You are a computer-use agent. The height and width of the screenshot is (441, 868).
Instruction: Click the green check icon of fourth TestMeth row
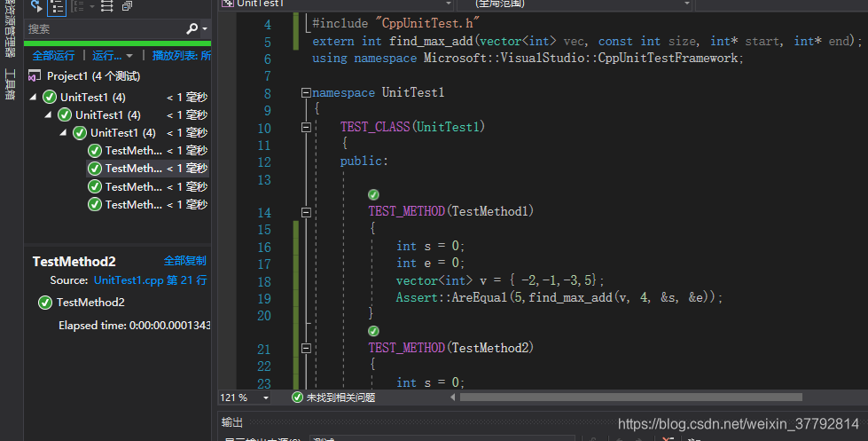click(x=95, y=204)
